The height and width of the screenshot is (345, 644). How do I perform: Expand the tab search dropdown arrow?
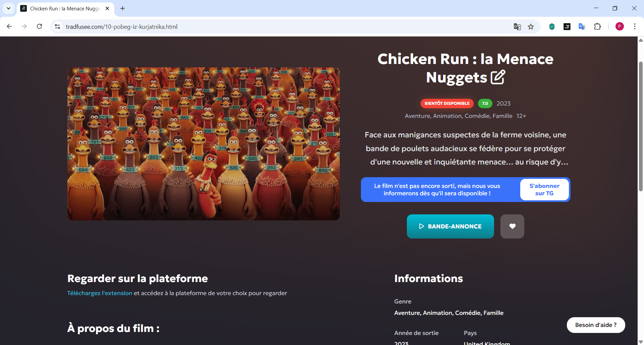pos(8,8)
